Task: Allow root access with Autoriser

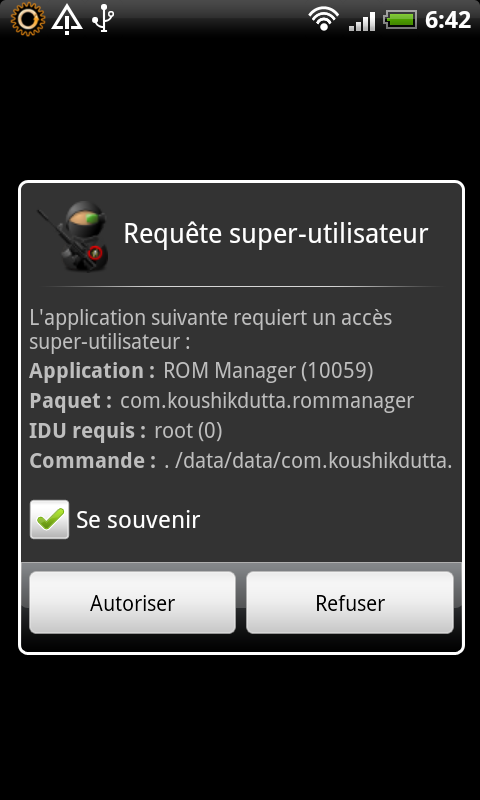Action: tap(133, 603)
